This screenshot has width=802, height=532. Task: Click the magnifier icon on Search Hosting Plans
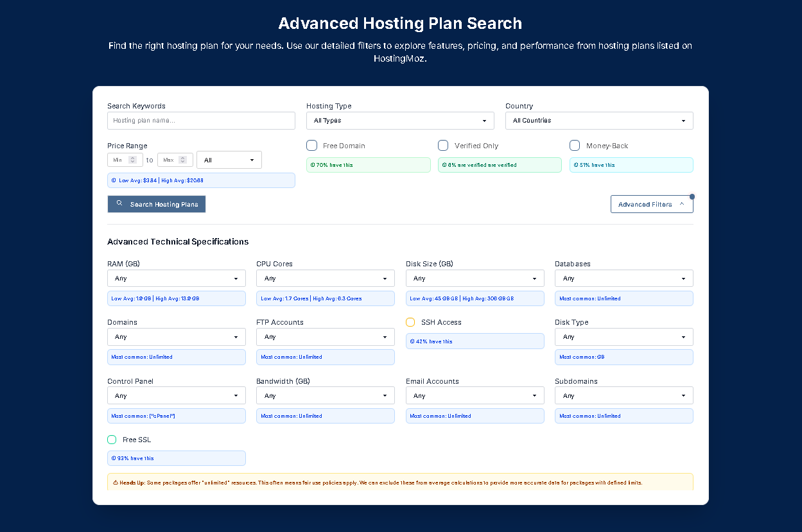pyautogui.click(x=119, y=203)
